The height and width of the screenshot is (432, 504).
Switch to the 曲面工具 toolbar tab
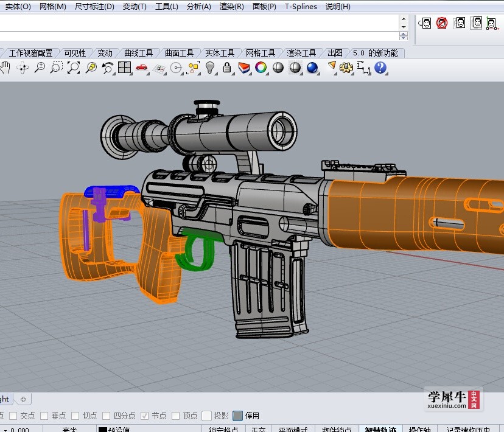179,53
